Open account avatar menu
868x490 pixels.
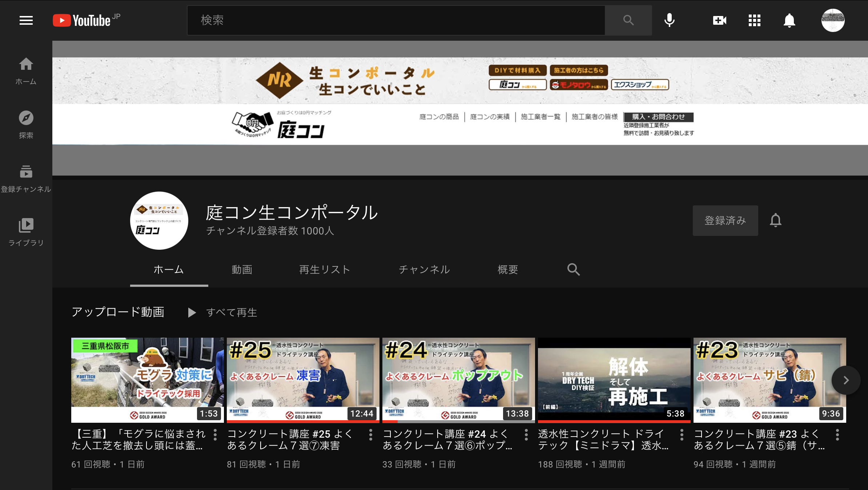(x=833, y=20)
